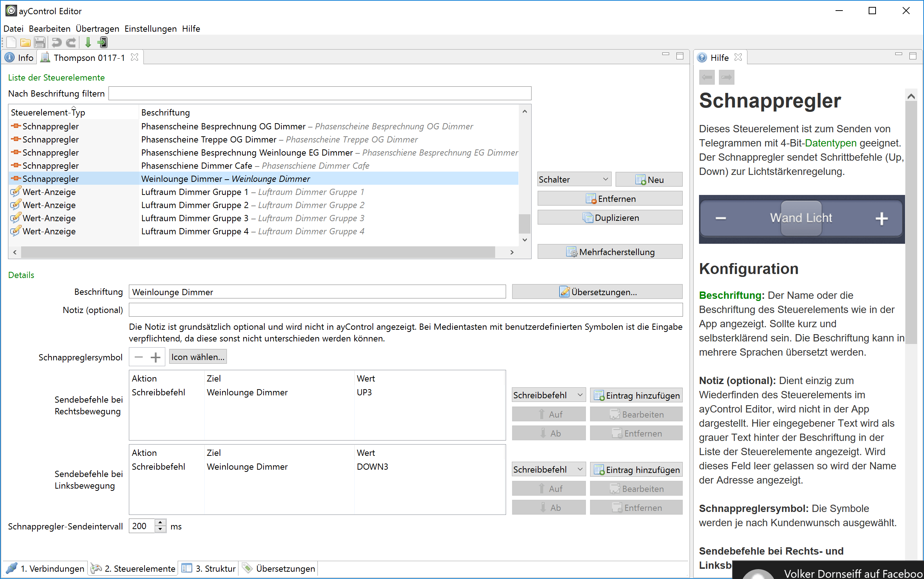Follow the Datentypen link in help

(x=831, y=143)
